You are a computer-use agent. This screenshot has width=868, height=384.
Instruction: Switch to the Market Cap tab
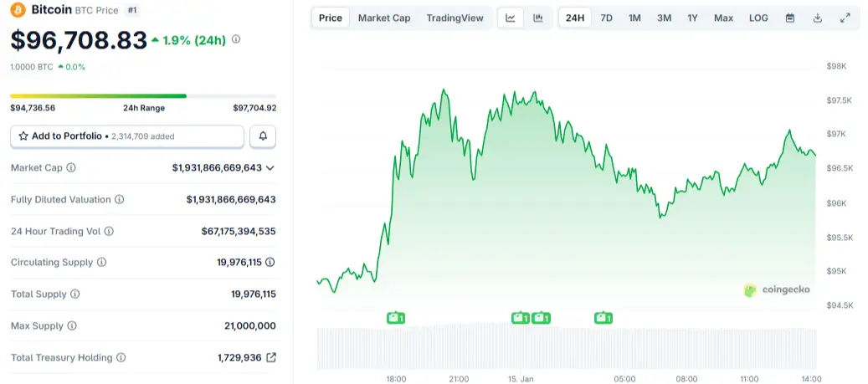pos(384,18)
